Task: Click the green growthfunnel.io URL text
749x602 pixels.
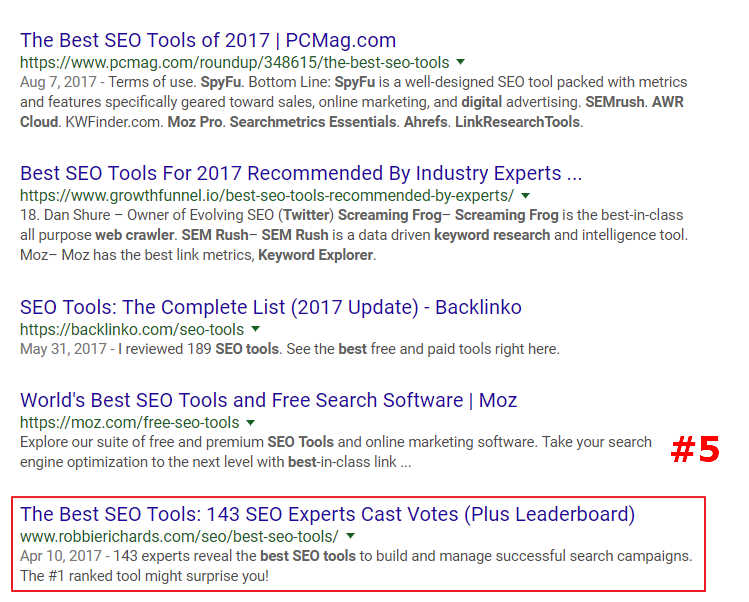Action: tap(267, 195)
